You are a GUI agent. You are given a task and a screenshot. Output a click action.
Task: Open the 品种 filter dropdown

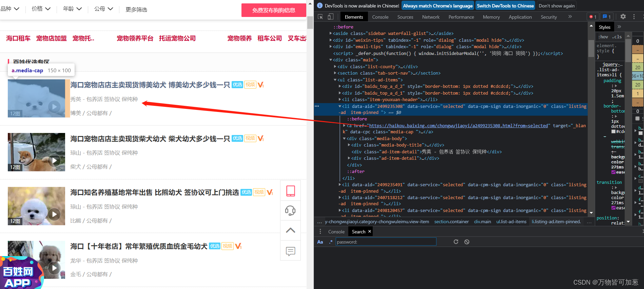[10, 9]
